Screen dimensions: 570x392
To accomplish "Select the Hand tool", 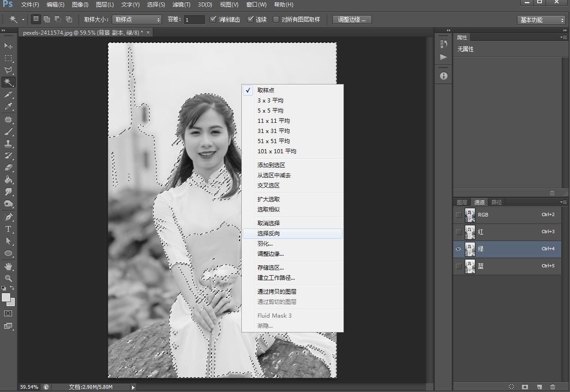I will click(8, 266).
